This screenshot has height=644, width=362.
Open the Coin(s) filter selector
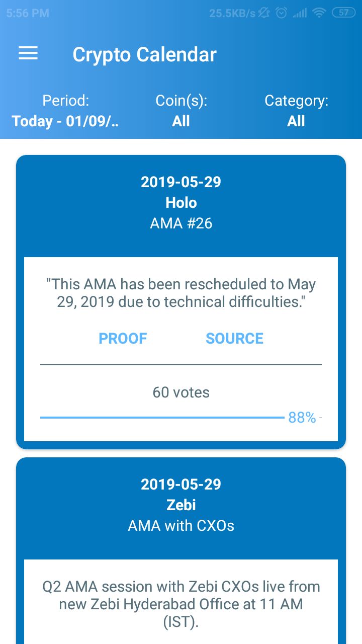[x=181, y=111]
